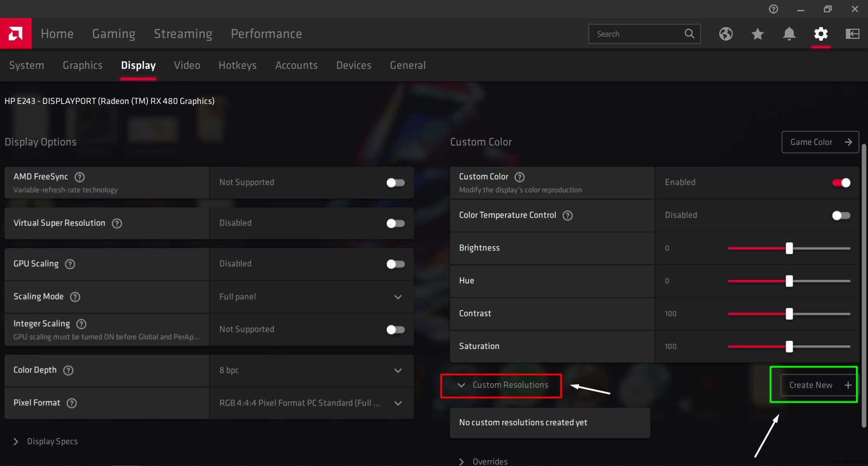Open the sidebar panel icon
868x466 pixels.
852,33
